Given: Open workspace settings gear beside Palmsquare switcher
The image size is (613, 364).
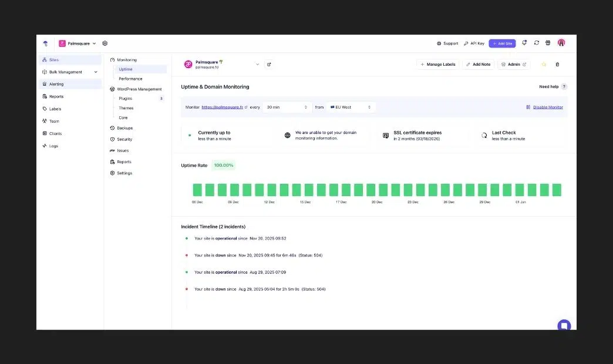Looking at the screenshot, I should pos(105,43).
